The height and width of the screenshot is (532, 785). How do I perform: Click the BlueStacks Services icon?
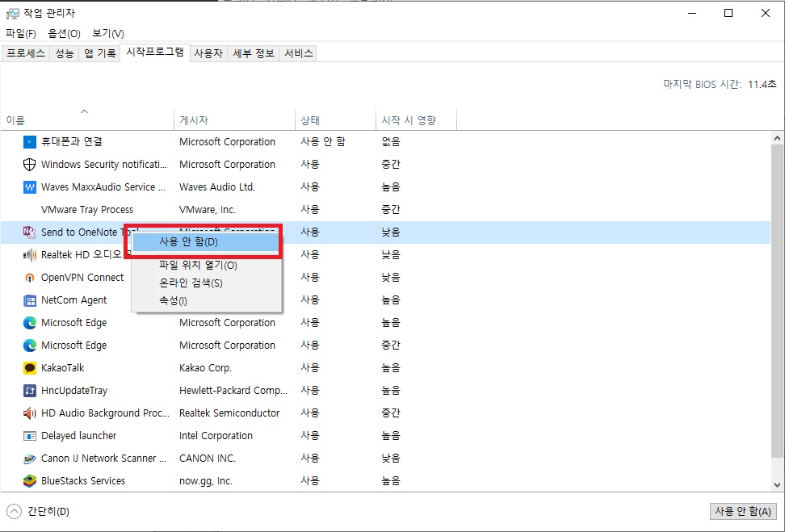tap(30, 481)
